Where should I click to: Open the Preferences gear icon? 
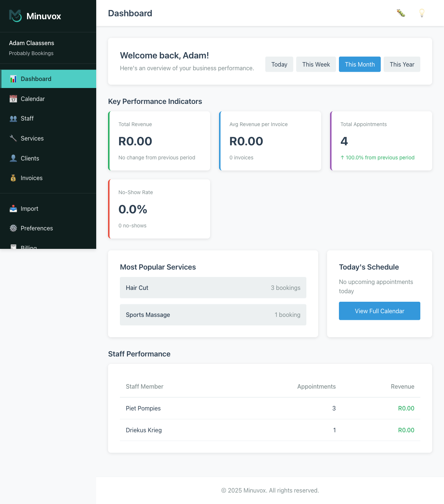point(13,228)
